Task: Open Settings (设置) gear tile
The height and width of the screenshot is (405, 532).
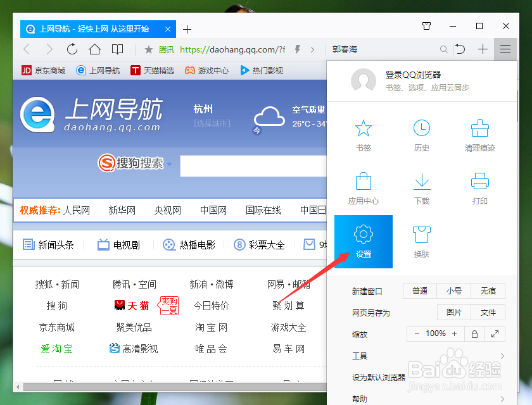Action: [x=364, y=242]
